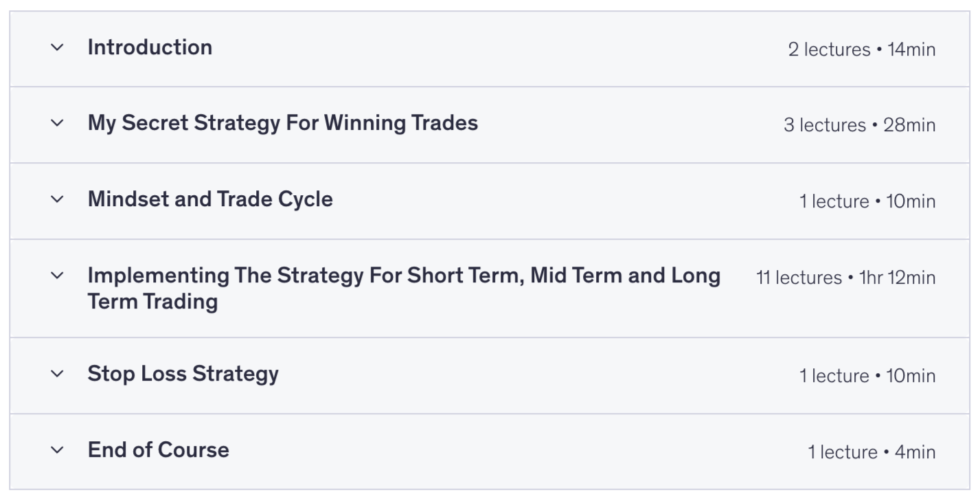The width and height of the screenshot is (980, 503).
Task: Expand the Stop Loss Strategy chevron
Action: coord(58,374)
